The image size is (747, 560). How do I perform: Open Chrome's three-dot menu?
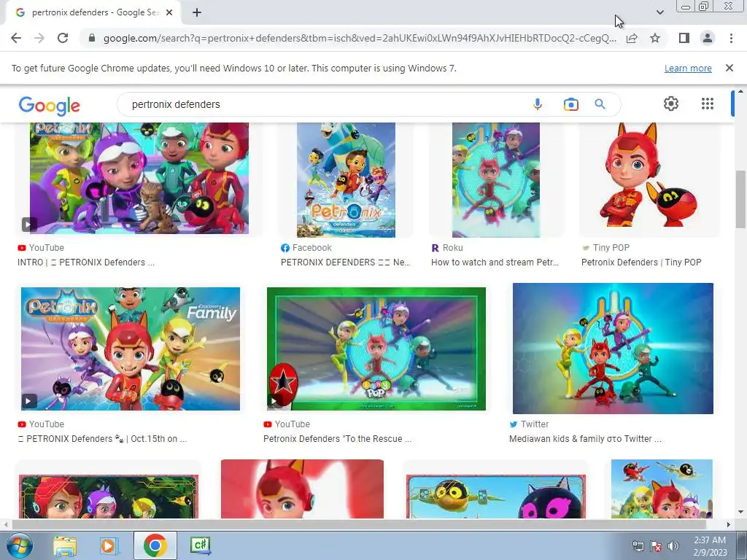tap(731, 38)
